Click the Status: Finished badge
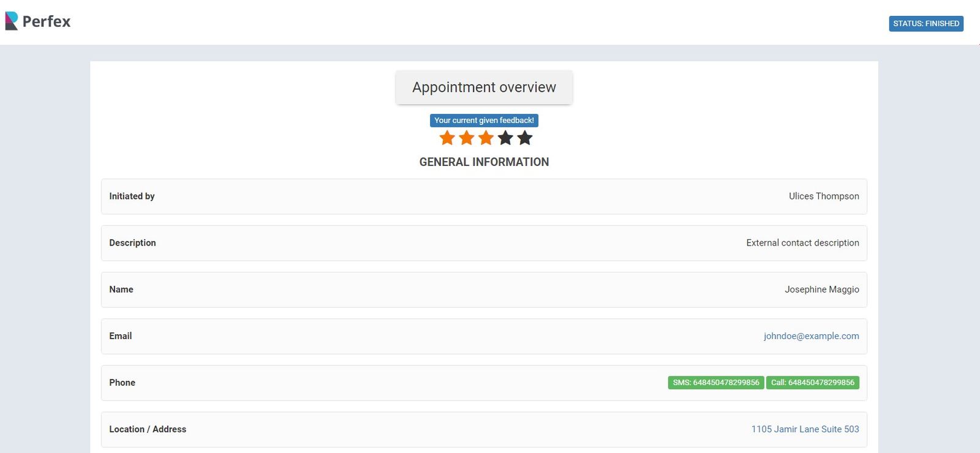 click(925, 23)
